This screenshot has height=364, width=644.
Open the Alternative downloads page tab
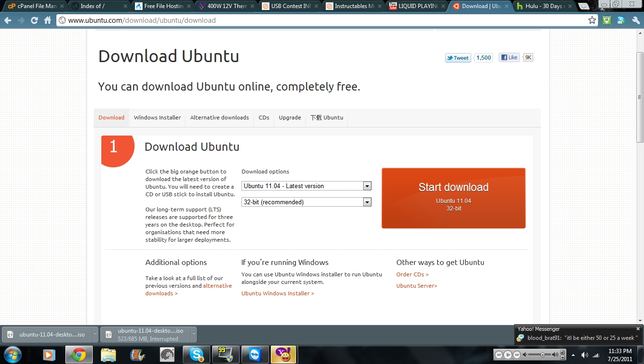[x=219, y=118]
